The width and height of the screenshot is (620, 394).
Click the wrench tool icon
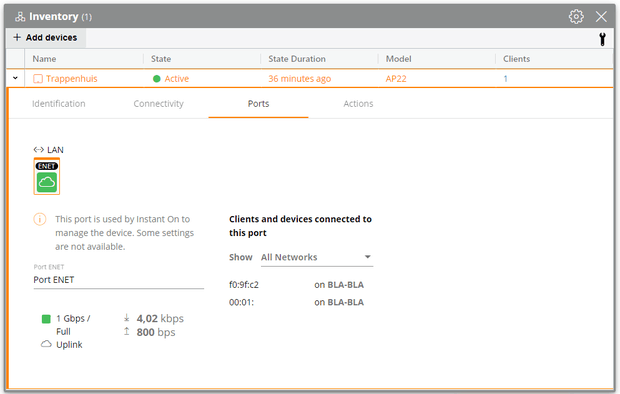pyautogui.click(x=602, y=39)
